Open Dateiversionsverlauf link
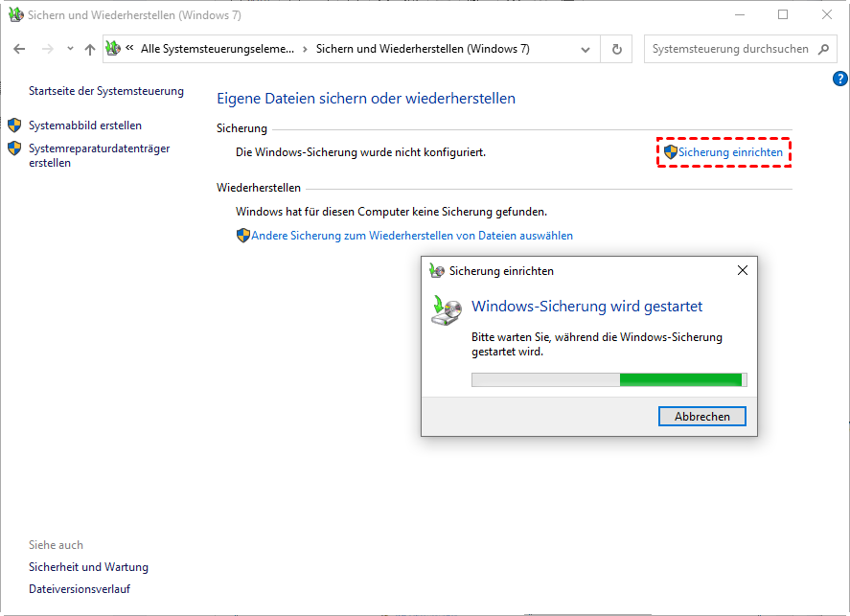This screenshot has width=850, height=616. click(80, 589)
